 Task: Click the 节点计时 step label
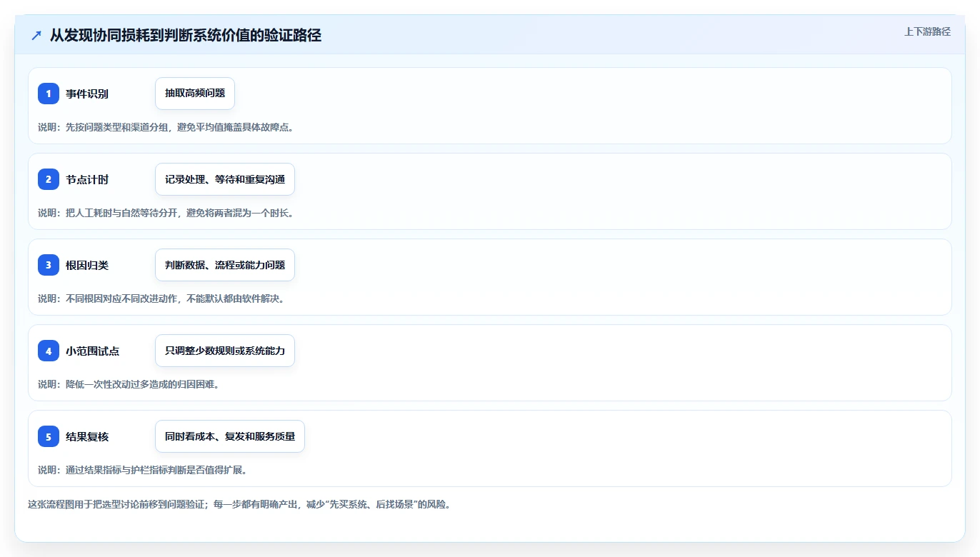(87, 179)
